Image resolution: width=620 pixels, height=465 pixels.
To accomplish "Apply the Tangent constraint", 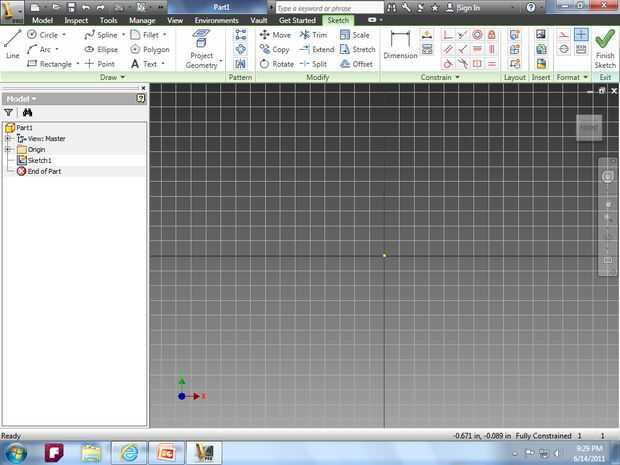I will (x=448, y=64).
